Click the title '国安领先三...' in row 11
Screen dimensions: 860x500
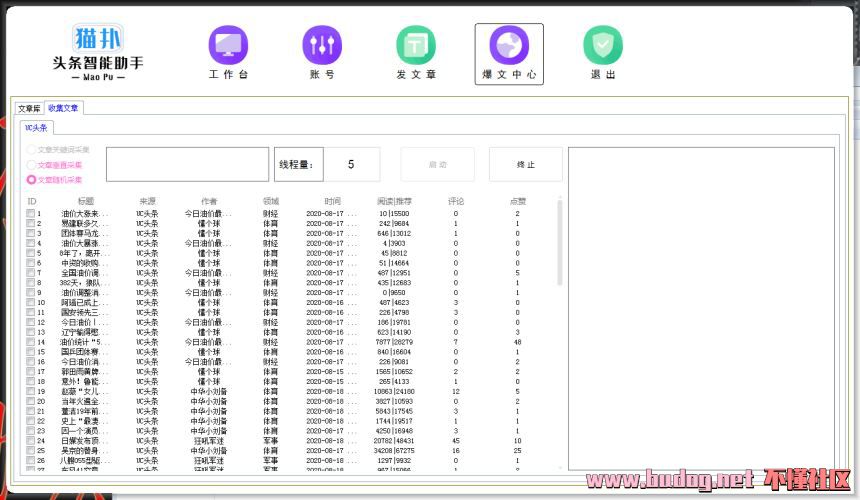85,312
